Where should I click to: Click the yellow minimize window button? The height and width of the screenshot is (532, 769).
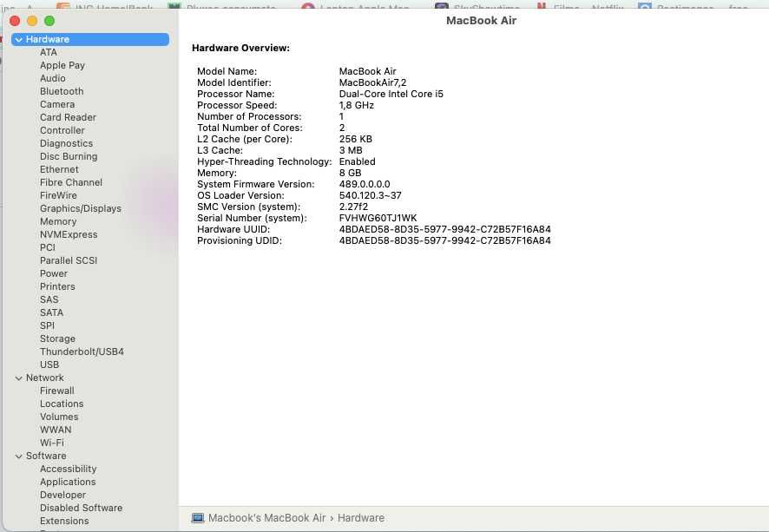pos(32,21)
